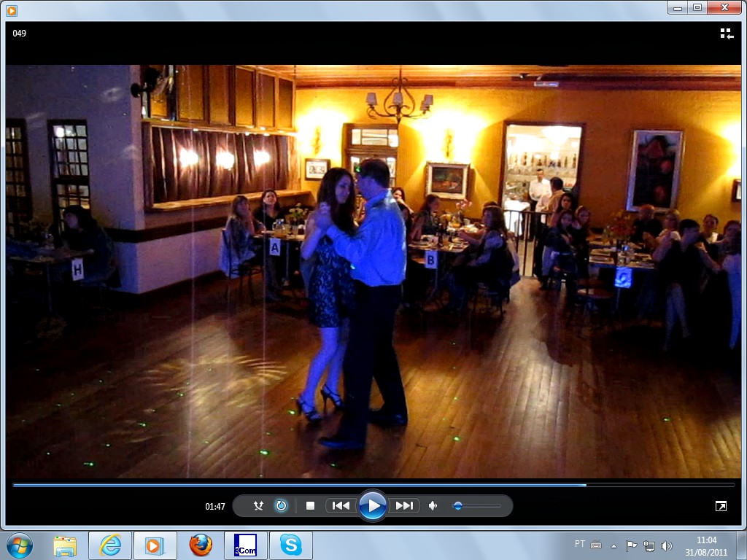Image resolution: width=747 pixels, height=560 pixels.
Task: Skip to the next track
Action: tap(404, 505)
